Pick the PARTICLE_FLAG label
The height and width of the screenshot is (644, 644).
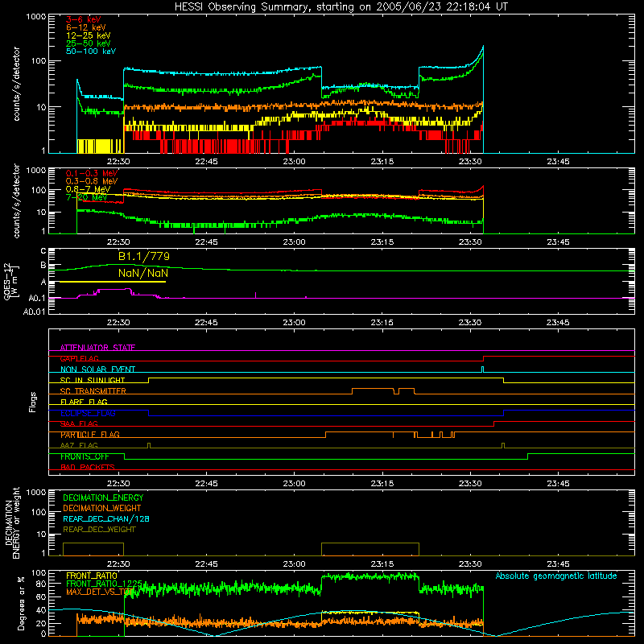click(90, 435)
